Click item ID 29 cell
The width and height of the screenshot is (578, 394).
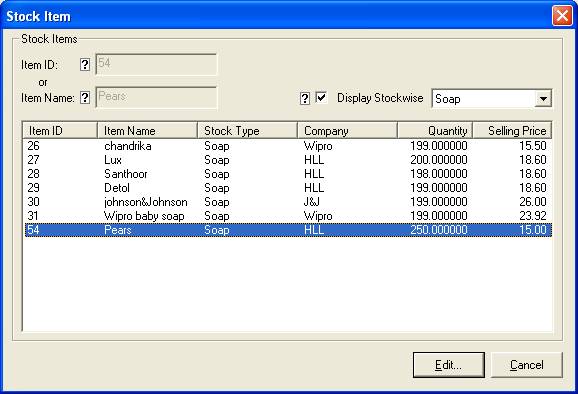(x=34, y=188)
